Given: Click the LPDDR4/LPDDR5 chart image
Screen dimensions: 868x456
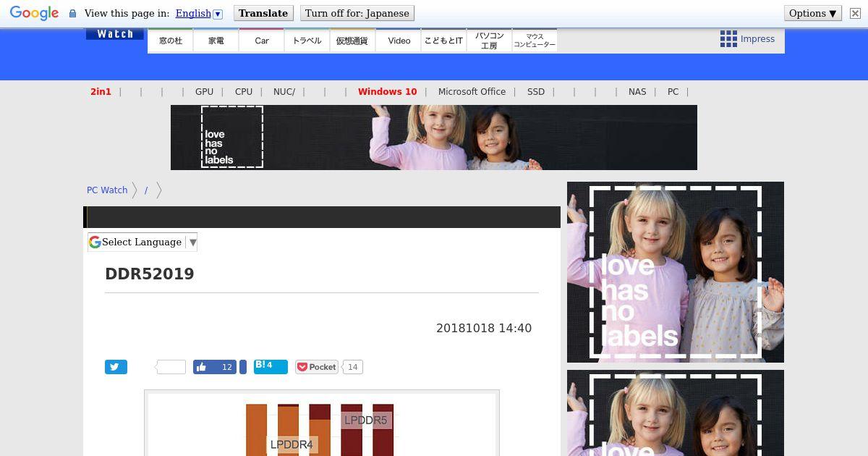Looking at the screenshot, I should (x=322, y=423).
